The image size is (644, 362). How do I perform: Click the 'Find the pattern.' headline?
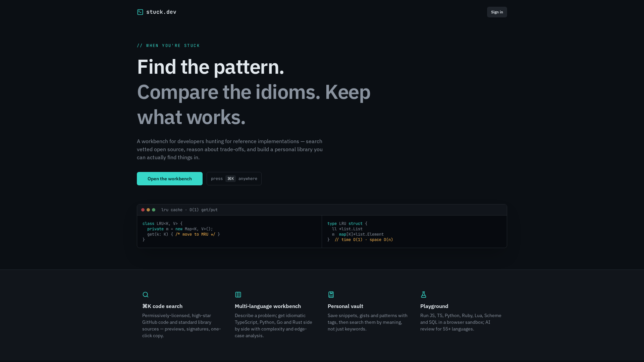(x=210, y=67)
